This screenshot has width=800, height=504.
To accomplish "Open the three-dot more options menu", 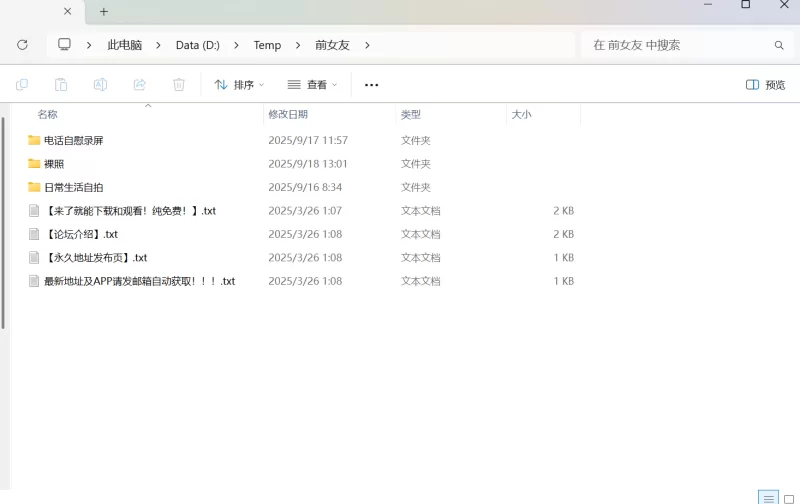I will [372, 85].
